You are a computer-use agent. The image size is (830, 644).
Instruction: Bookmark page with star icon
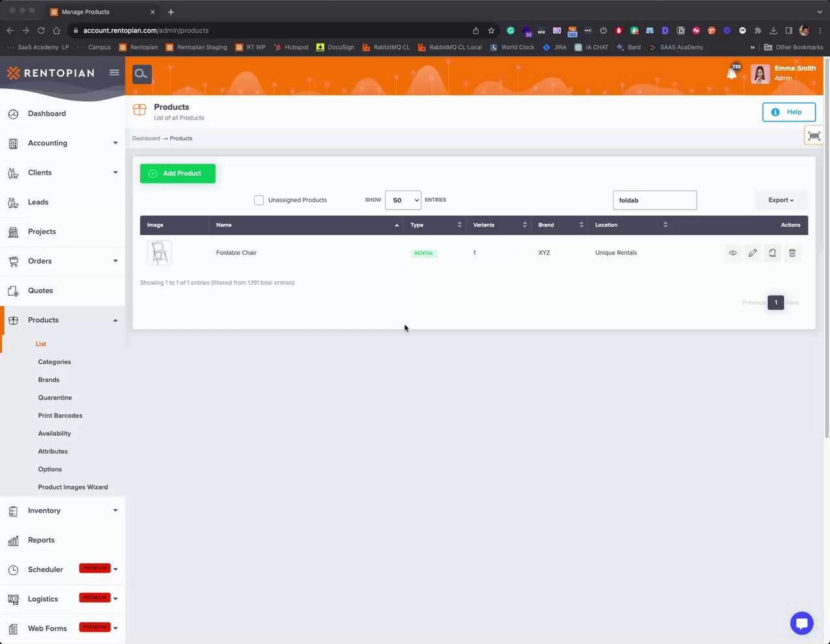click(x=492, y=30)
